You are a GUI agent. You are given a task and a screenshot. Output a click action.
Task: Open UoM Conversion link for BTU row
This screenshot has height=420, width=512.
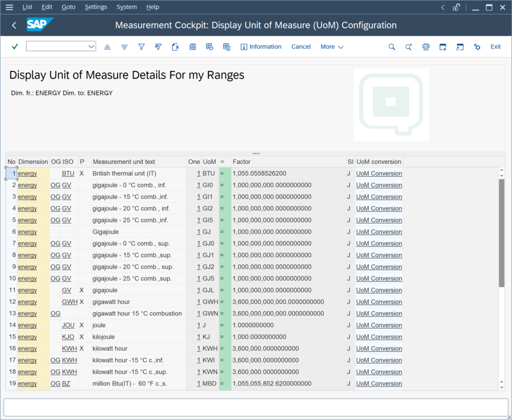pyautogui.click(x=379, y=173)
